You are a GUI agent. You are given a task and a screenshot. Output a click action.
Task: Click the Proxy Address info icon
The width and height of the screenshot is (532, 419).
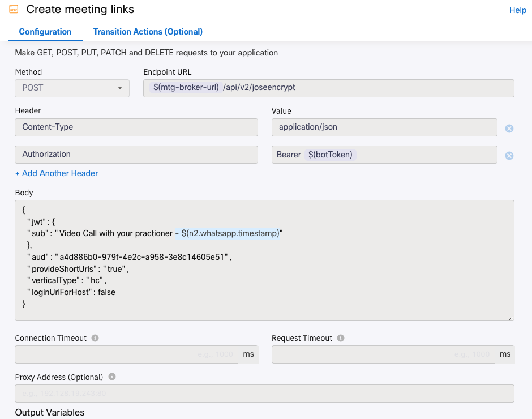click(x=112, y=377)
